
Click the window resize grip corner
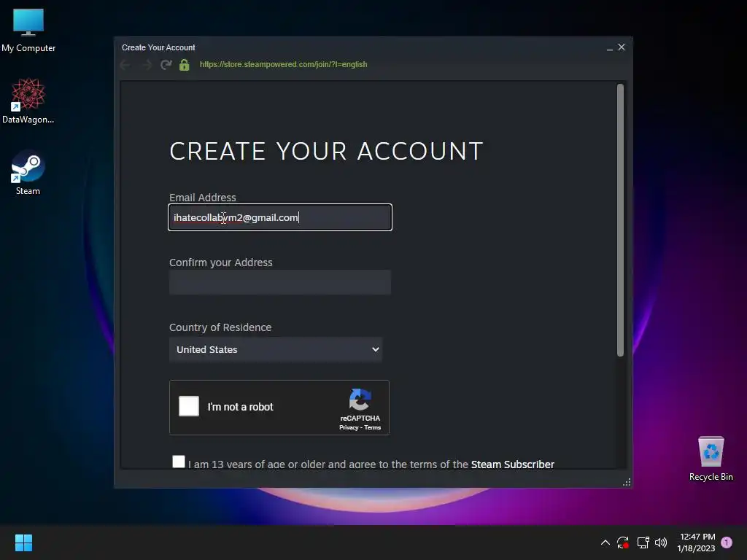[x=627, y=483]
